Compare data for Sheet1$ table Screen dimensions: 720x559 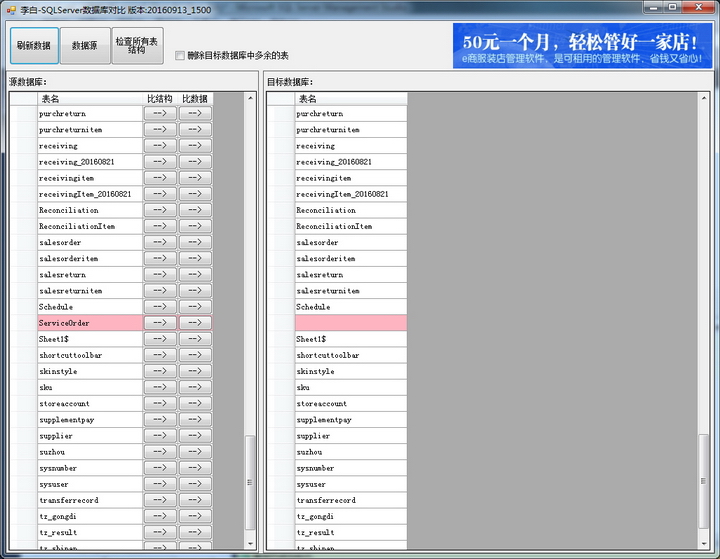[x=195, y=339]
